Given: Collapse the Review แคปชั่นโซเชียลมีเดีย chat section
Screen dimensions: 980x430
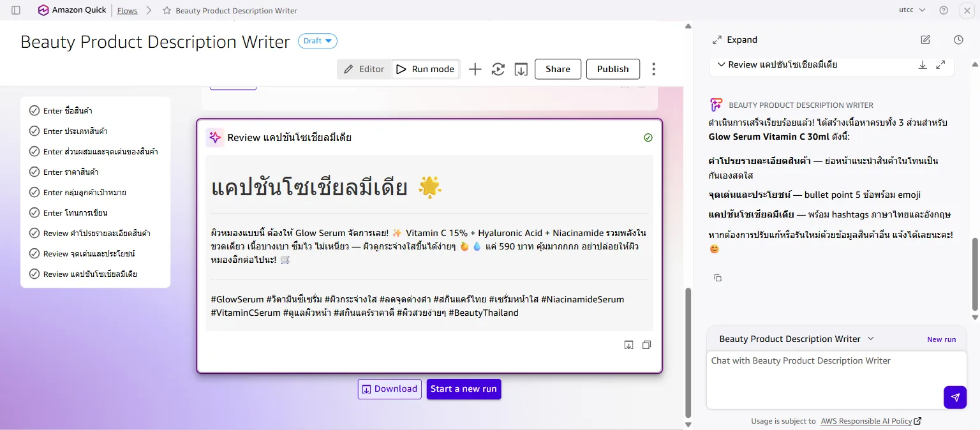Looking at the screenshot, I should 722,64.
